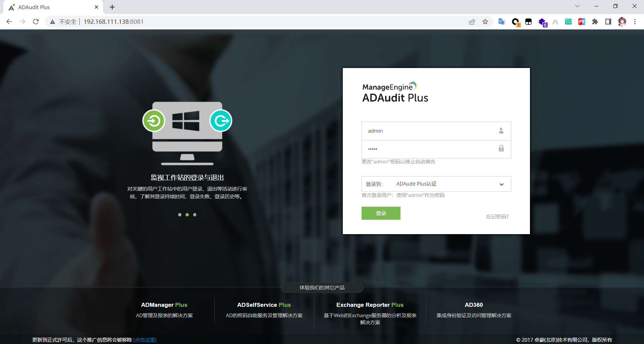Click the 忘记密码? link
Screen dimensions: 644x344
coord(497,217)
